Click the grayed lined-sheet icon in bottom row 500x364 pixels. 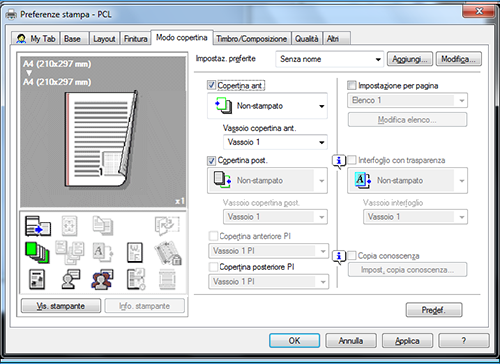tap(167, 279)
